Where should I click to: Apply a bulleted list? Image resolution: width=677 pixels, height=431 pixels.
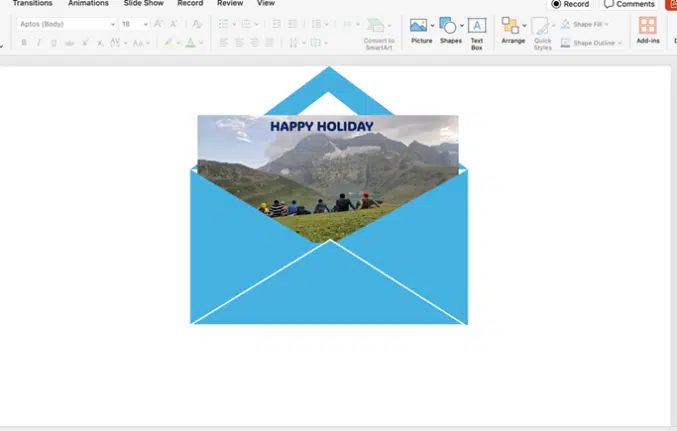coord(223,24)
